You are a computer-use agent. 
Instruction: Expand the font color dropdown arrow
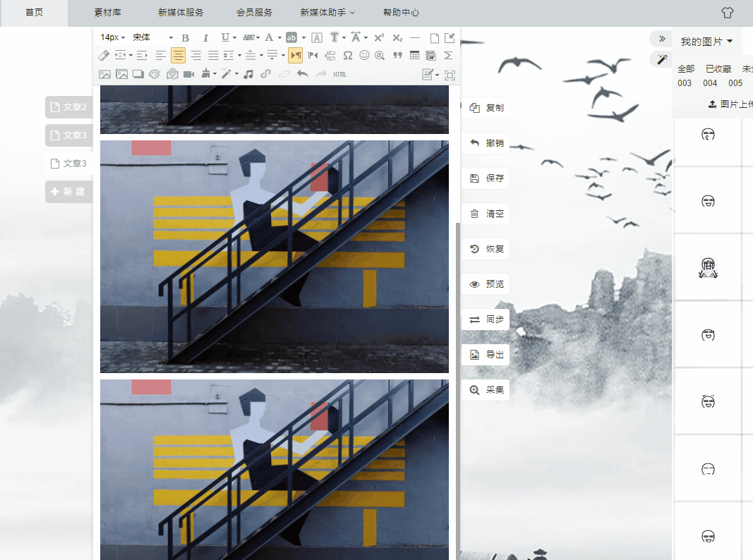[279, 38]
